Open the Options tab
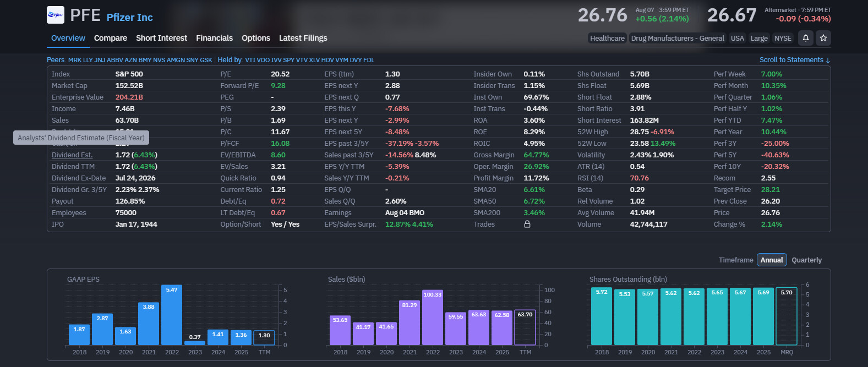 [x=256, y=38]
